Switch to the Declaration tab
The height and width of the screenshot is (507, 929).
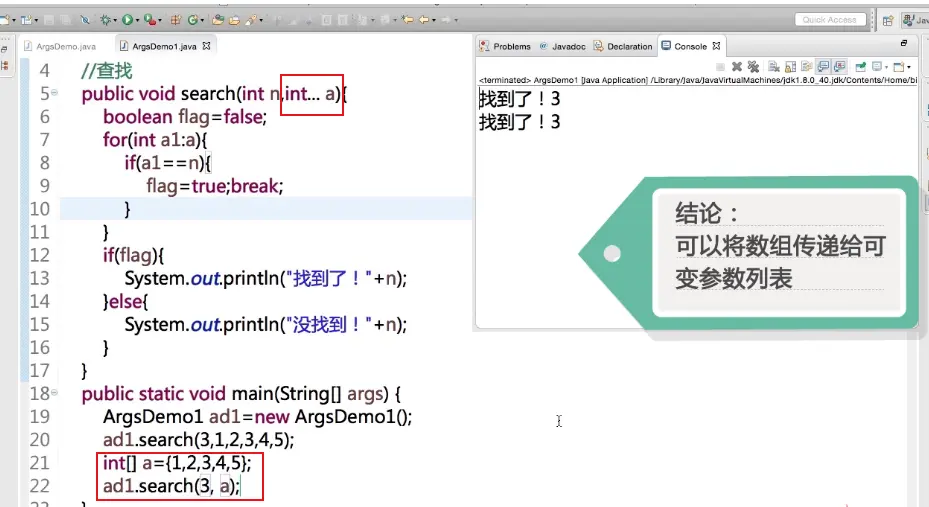(623, 46)
